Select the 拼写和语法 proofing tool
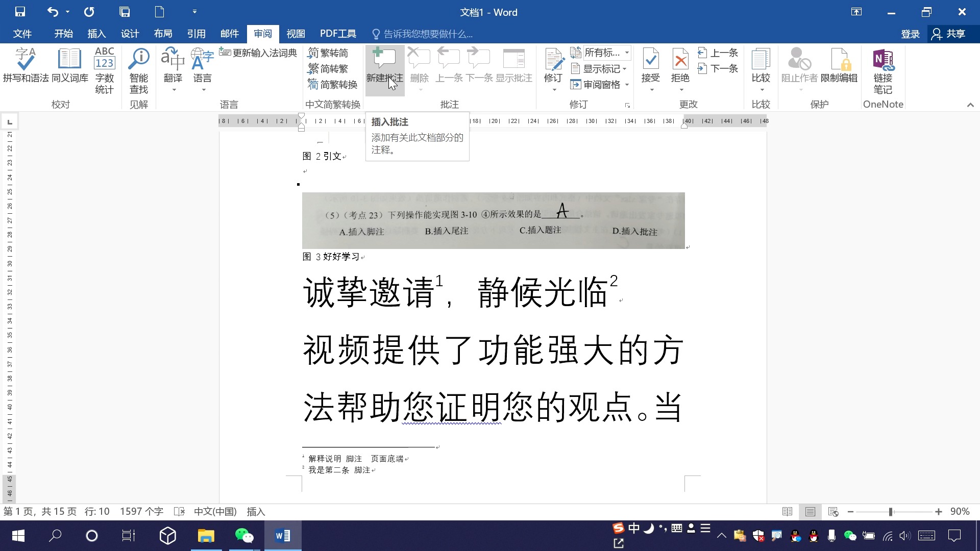This screenshot has width=980, height=551. pyautogui.click(x=25, y=66)
